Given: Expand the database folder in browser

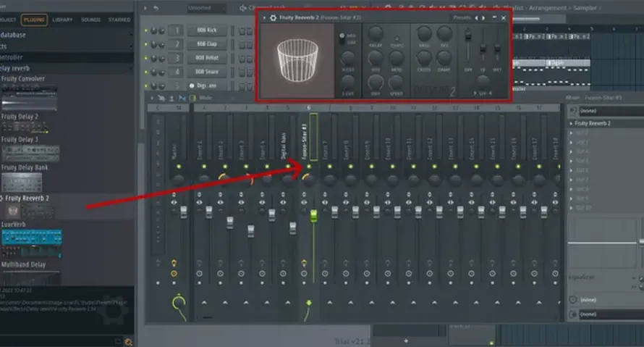Looking at the screenshot, I should (66, 35).
